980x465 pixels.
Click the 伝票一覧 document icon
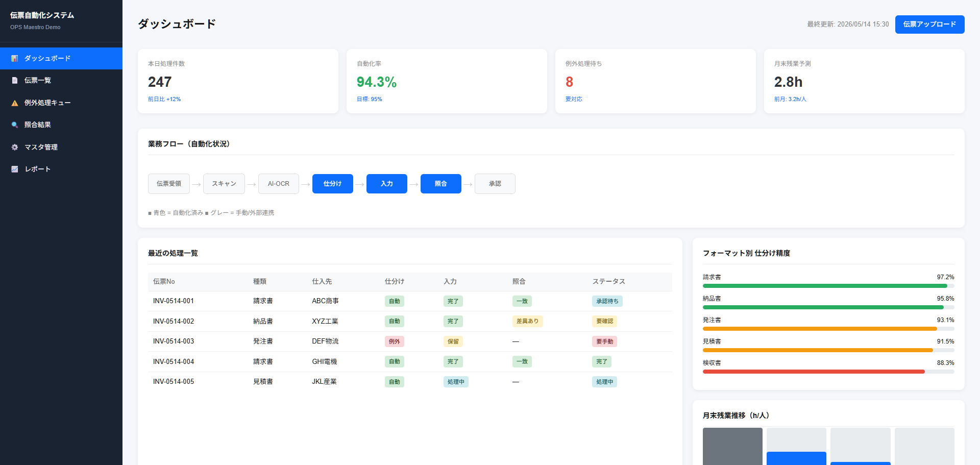coord(15,81)
